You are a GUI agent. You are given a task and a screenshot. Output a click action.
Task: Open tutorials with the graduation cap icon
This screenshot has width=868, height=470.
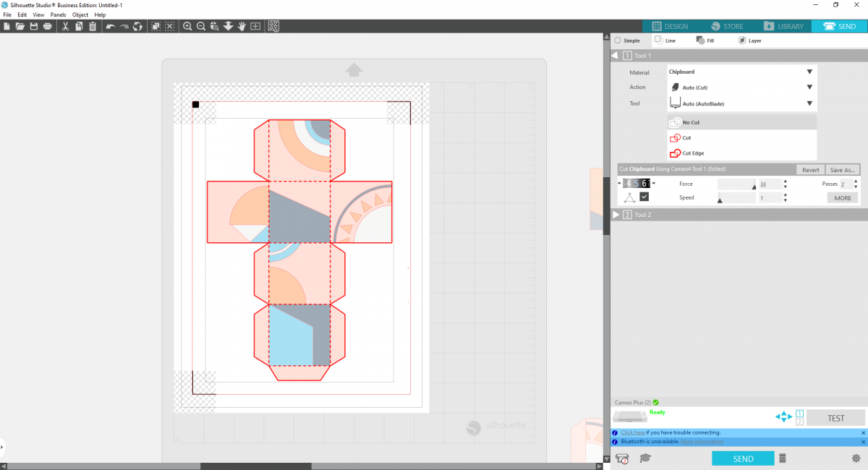[x=645, y=458]
